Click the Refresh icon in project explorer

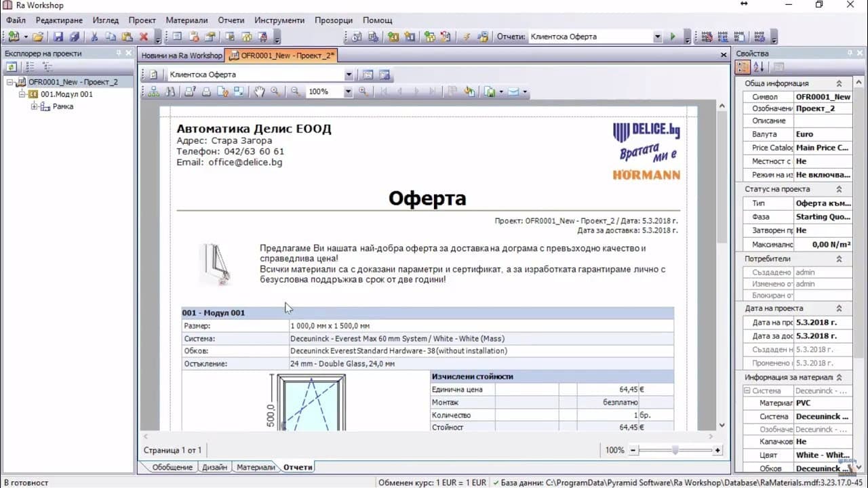[x=12, y=66]
